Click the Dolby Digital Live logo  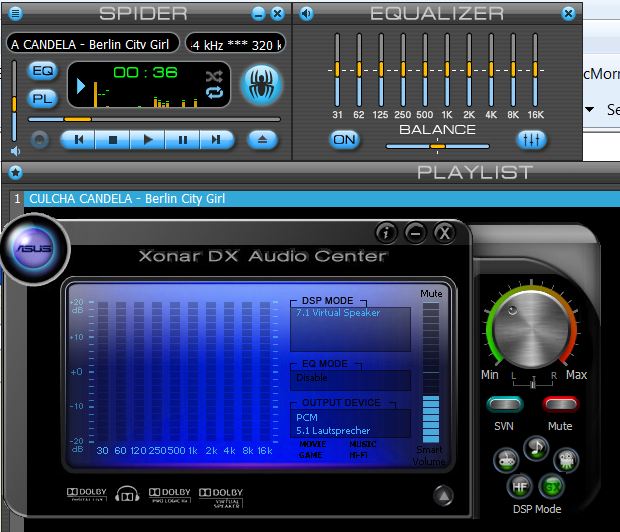[87, 494]
